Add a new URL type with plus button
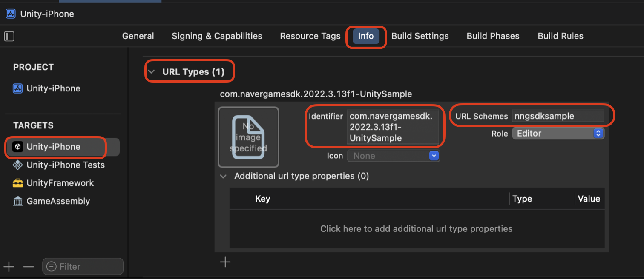The height and width of the screenshot is (279, 644). click(x=225, y=262)
